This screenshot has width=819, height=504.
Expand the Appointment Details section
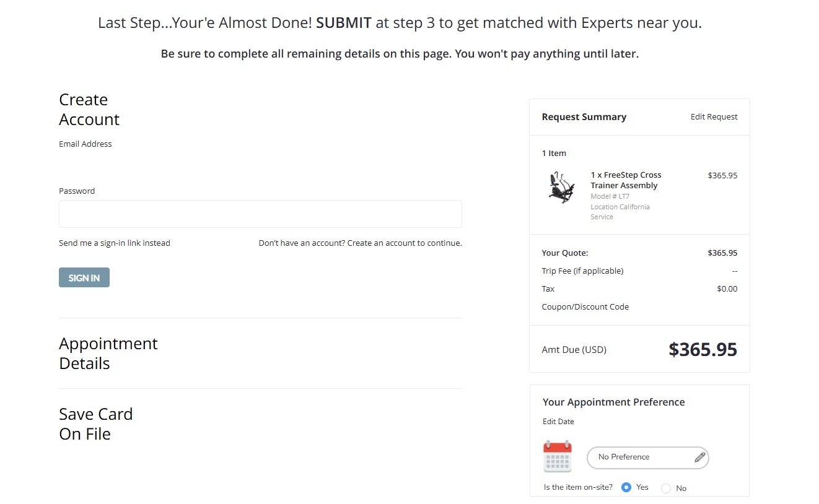point(108,354)
